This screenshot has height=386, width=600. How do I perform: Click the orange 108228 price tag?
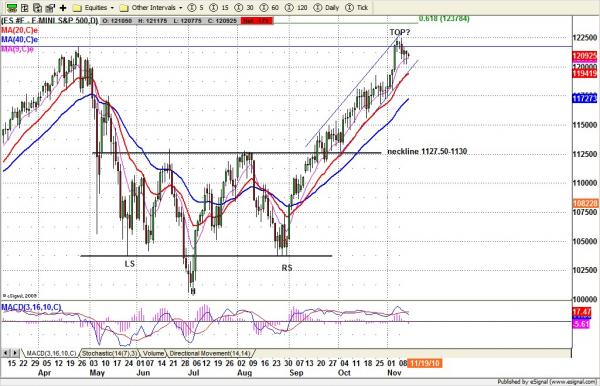(x=585, y=203)
